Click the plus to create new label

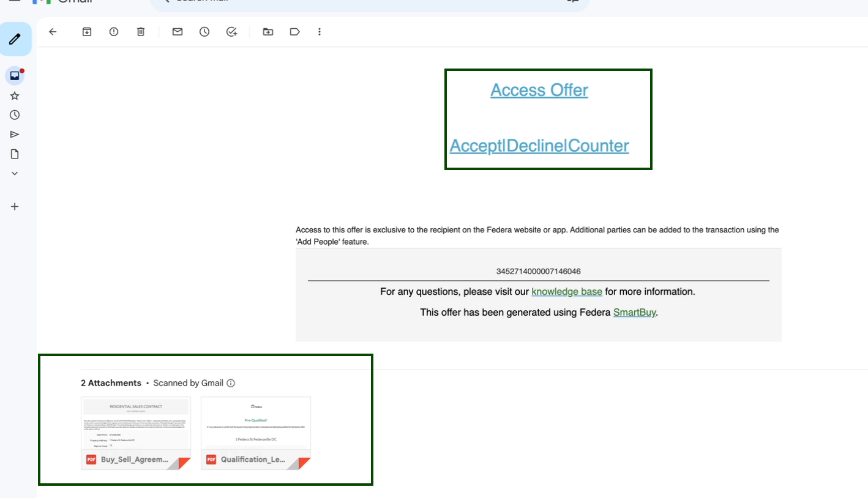click(15, 207)
